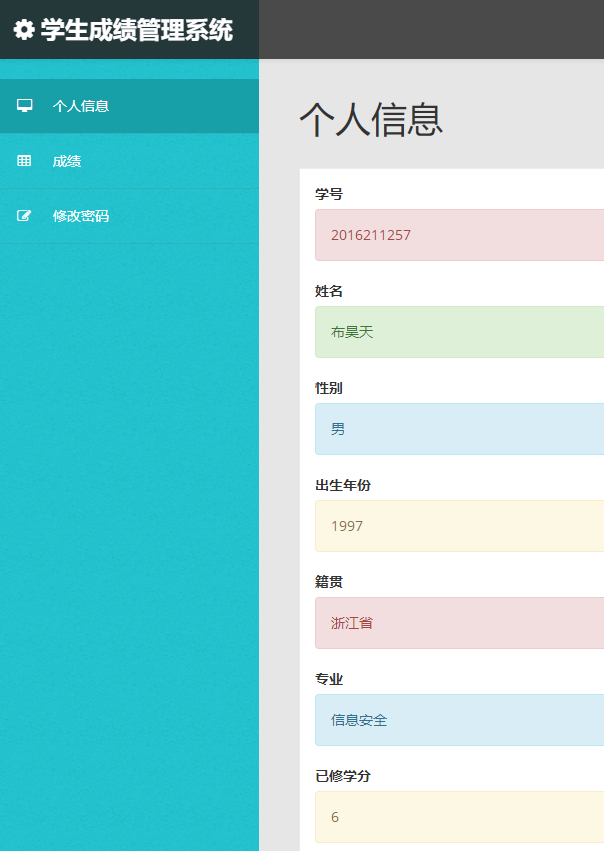Select the 浙江省 hometown field
The width and height of the screenshot is (604, 851).
pyautogui.click(x=459, y=623)
